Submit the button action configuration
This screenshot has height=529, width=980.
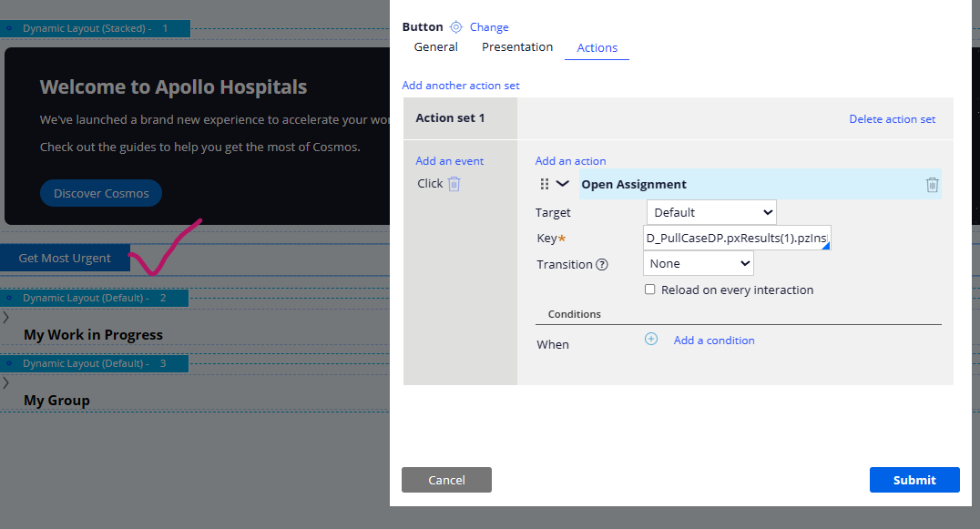[x=914, y=480]
